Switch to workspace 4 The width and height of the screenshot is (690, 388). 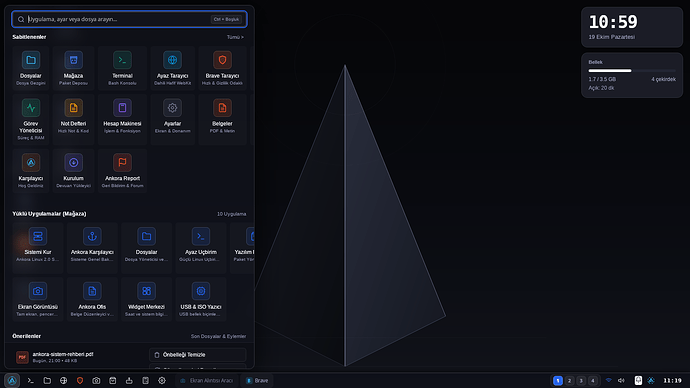pyautogui.click(x=593, y=381)
